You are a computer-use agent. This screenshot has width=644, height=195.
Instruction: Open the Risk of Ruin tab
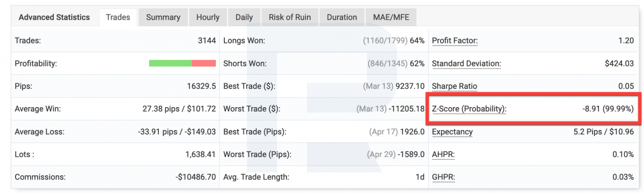coord(290,17)
